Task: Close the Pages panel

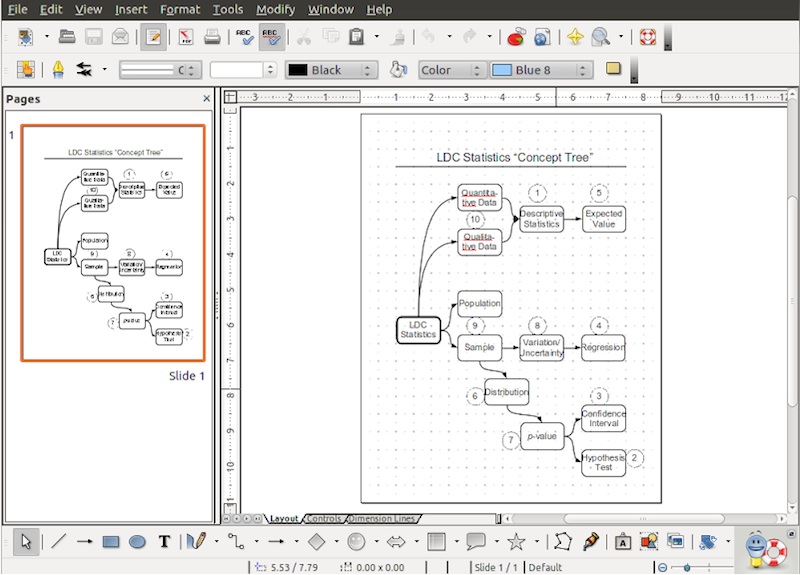Action: pos(207,99)
